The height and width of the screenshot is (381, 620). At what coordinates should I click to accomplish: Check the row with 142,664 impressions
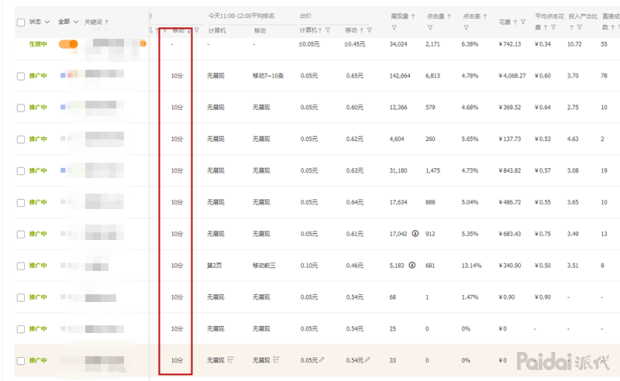click(x=21, y=76)
